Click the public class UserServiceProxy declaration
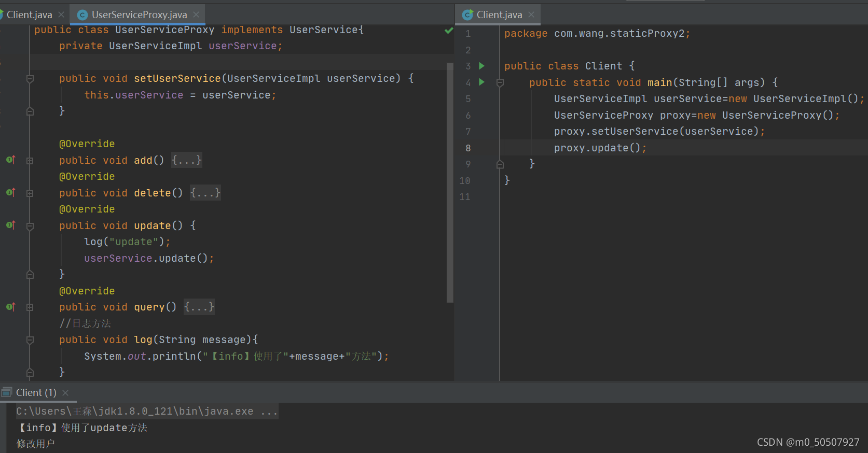 pos(199,30)
